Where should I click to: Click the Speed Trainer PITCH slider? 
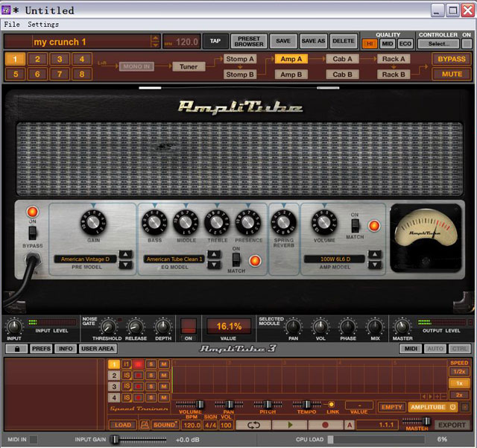click(x=268, y=405)
